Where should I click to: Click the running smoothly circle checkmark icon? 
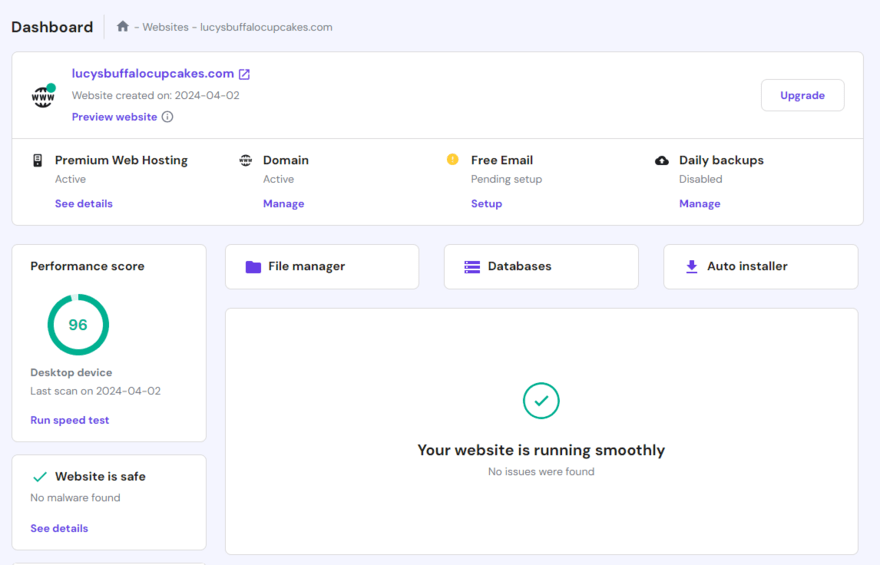coord(541,401)
